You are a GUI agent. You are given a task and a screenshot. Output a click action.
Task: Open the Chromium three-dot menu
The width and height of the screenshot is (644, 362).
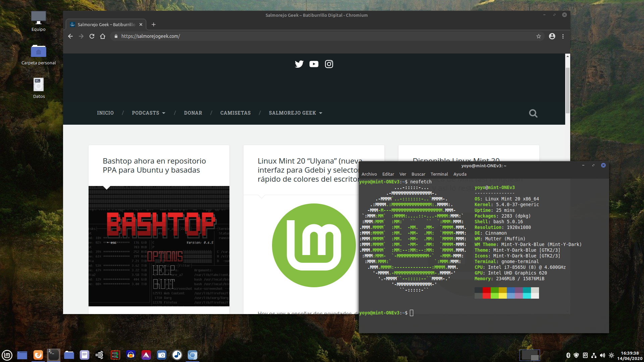tap(563, 36)
